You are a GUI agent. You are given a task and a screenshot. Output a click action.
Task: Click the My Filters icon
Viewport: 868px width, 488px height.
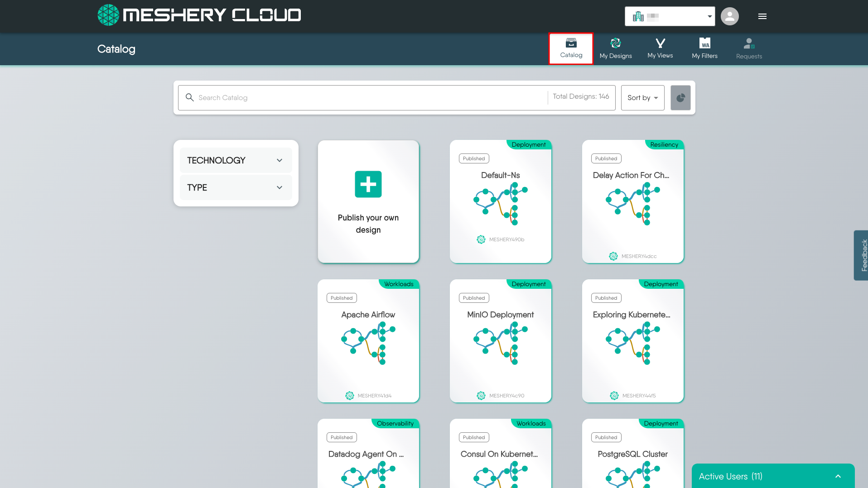click(x=704, y=43)
